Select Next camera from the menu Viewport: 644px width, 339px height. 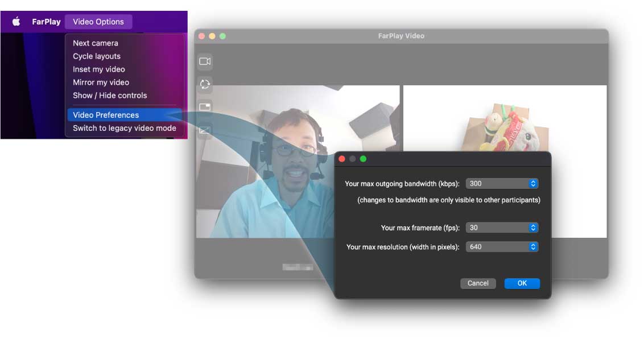coord(96,43)
